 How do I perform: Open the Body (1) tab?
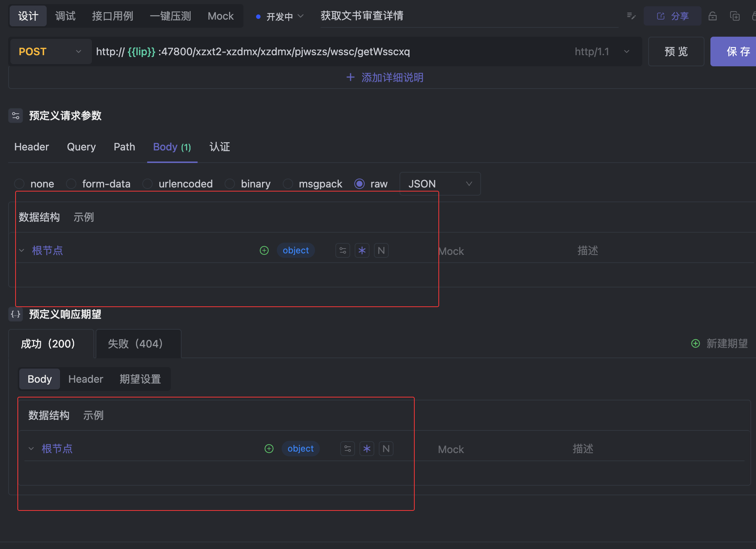(x=172, y=147)
